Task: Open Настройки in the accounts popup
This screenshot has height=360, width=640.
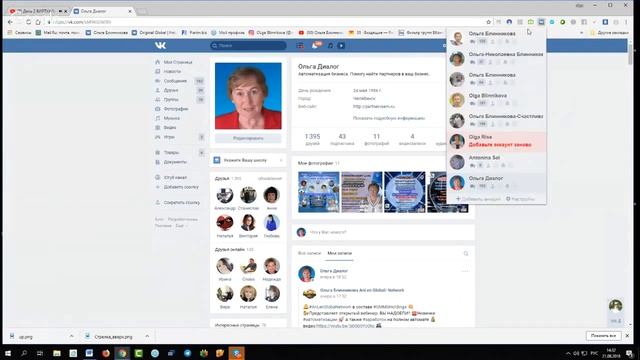Action: 520,199
